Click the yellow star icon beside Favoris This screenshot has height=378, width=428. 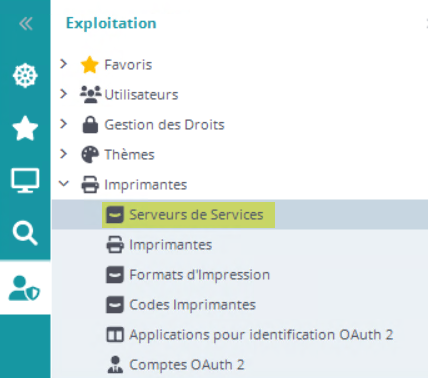click(90, 65)
